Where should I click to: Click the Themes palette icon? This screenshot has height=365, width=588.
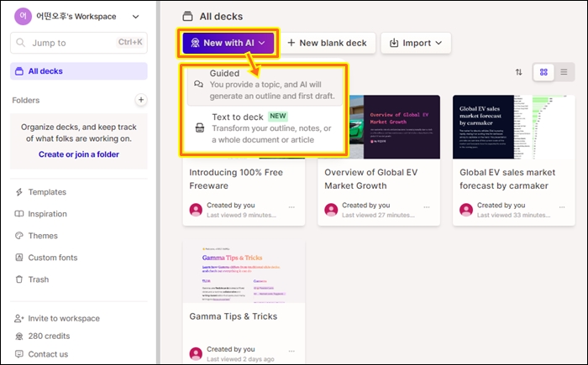click(x=18, y=236)
